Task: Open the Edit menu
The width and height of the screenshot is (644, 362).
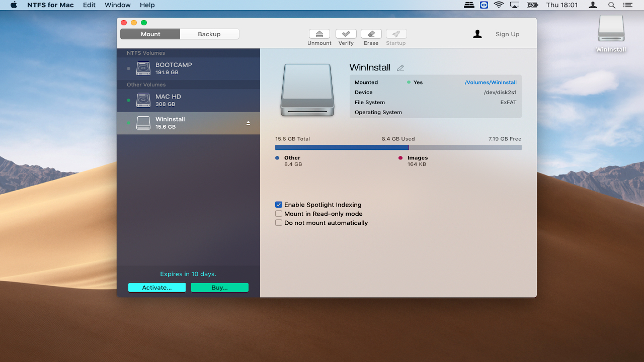Action: pyautogui.click(x=89, y=5)
